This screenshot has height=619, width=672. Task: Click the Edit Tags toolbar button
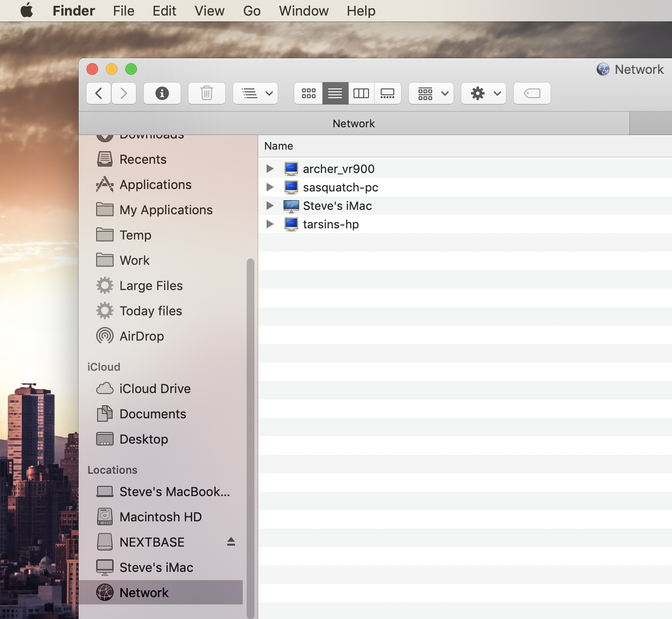pyautogui.click(x=532, y=93)
